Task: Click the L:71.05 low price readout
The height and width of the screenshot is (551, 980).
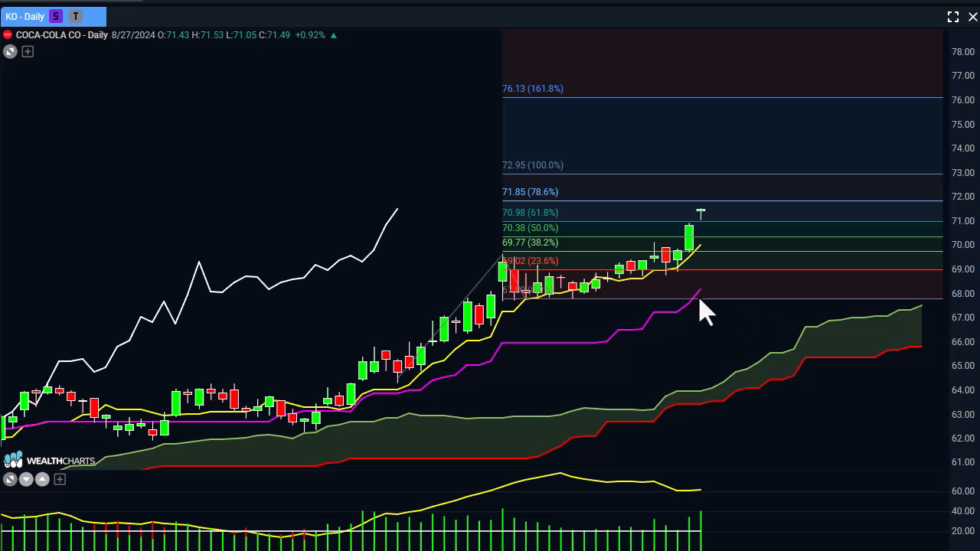Action: point(241,35)
